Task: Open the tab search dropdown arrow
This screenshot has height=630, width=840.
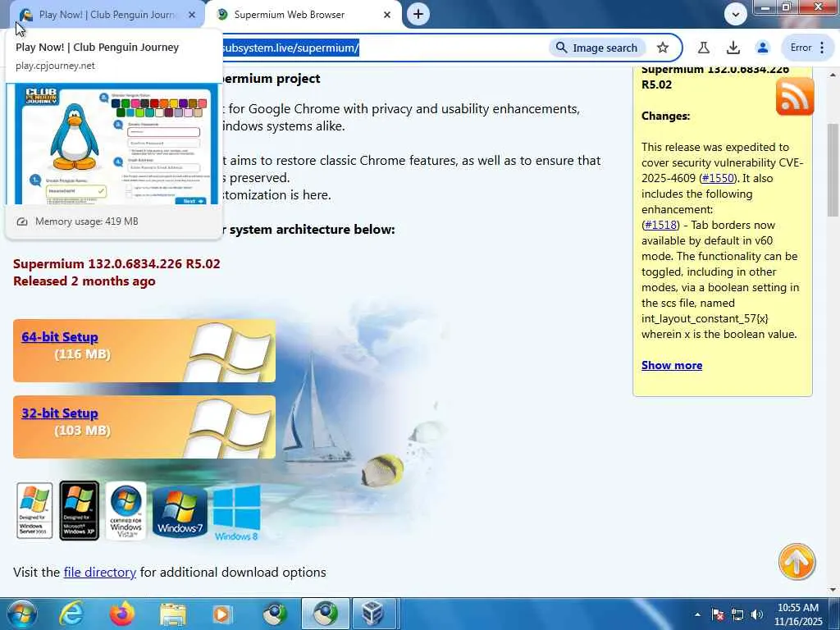Action: (x=736, y=14)
